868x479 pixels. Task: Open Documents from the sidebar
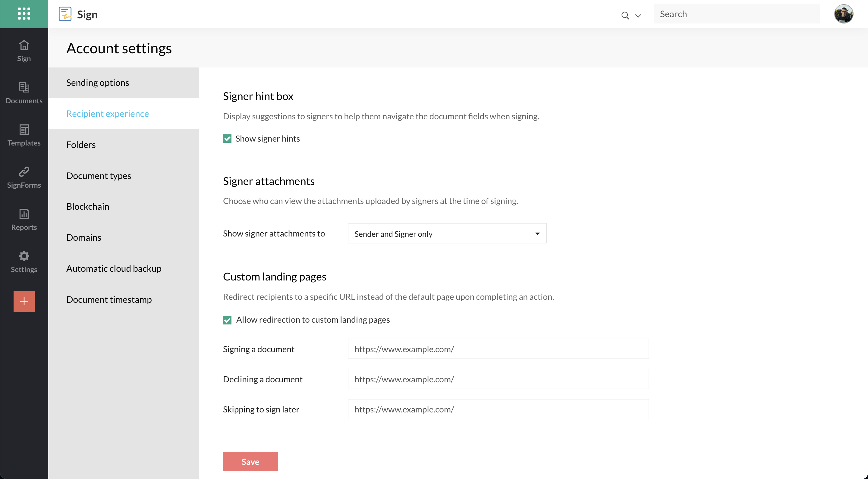coord(24,93)
